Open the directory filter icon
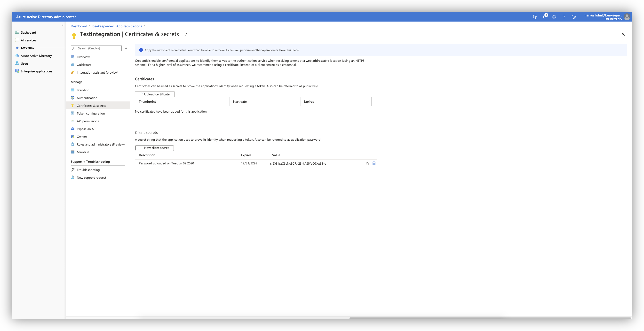Screen dimensions: 644x331 (535, 16)
